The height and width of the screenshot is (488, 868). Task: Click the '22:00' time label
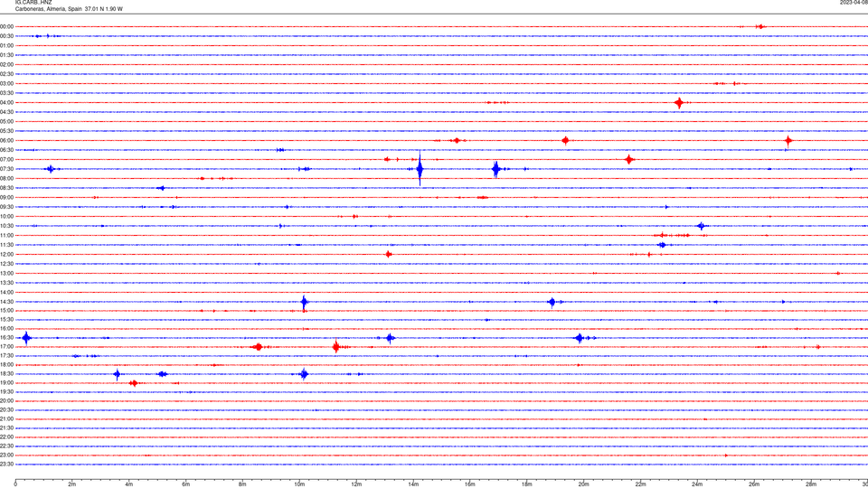pos(6,437)
